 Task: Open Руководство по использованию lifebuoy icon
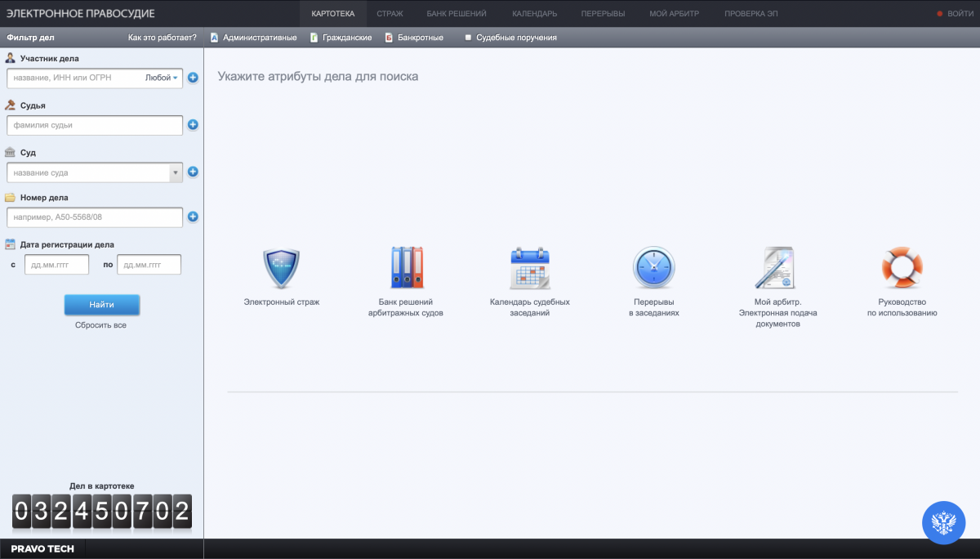tap(902, 268)
